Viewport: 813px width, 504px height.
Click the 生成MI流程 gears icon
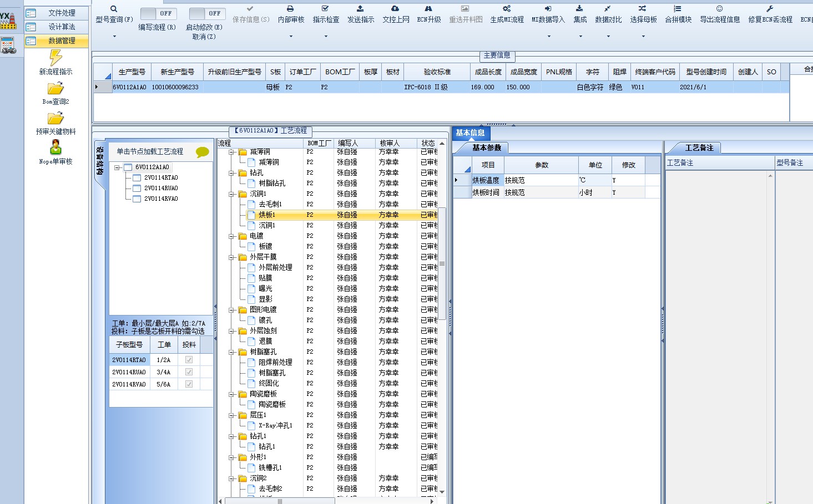(x=507, y=9)
